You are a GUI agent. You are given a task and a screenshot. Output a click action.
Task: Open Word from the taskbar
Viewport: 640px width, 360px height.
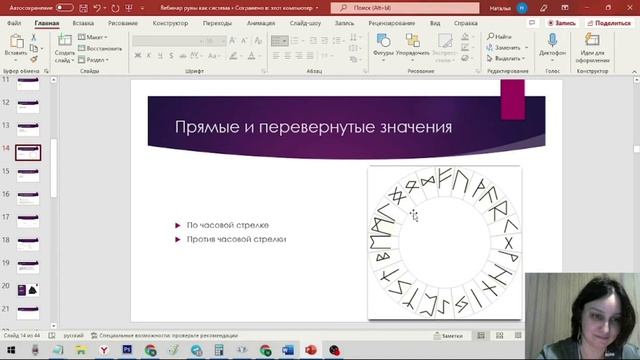(x=288, y=350)
